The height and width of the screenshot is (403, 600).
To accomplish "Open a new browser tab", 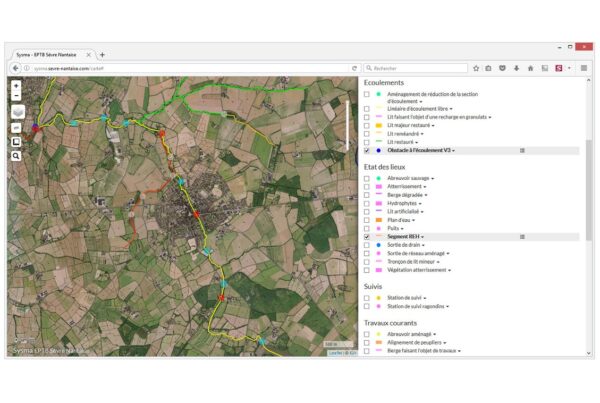I will click(x=102, y=54).
